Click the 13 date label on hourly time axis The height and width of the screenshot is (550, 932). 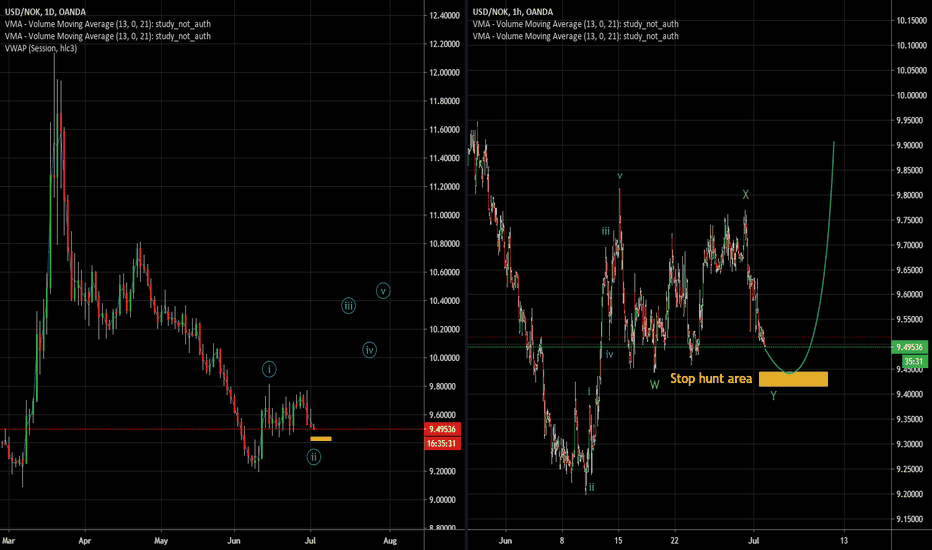coord(844,540)
